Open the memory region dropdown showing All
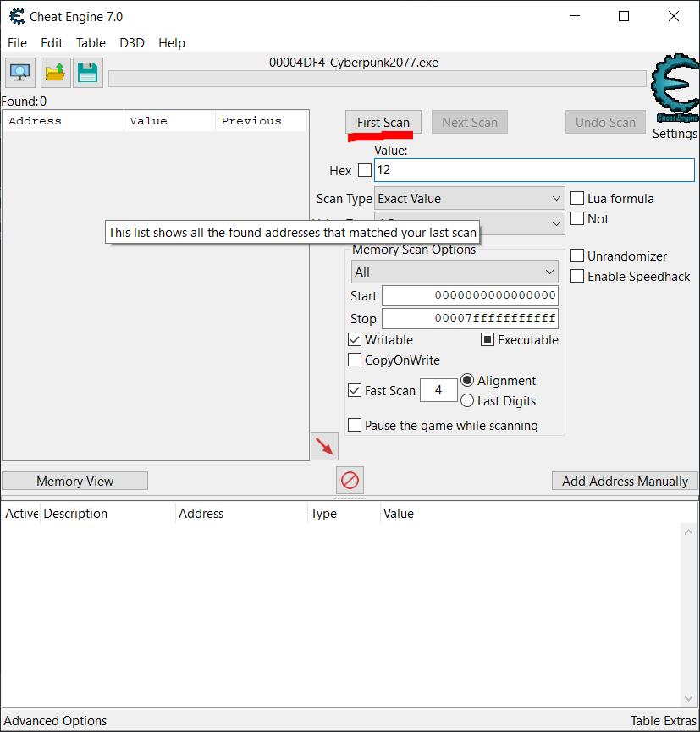The width and height of the screenshot is (700, 732). point(455,272)
